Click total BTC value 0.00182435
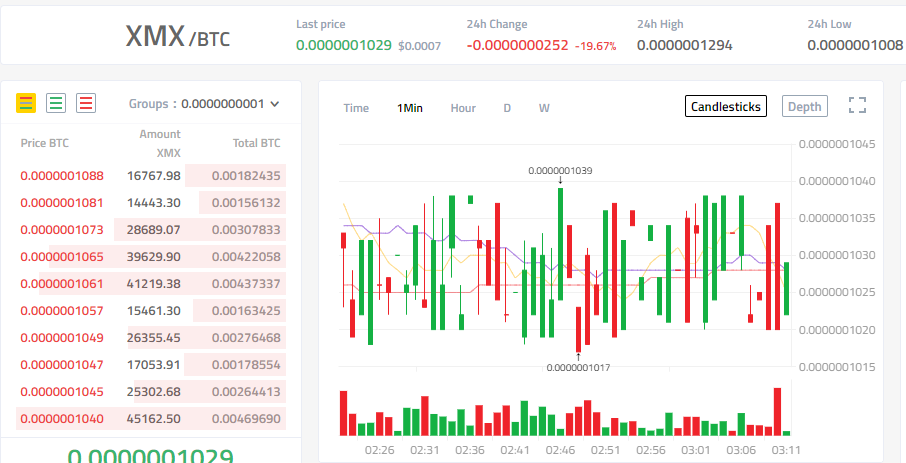906x463 pixels. 246,176
